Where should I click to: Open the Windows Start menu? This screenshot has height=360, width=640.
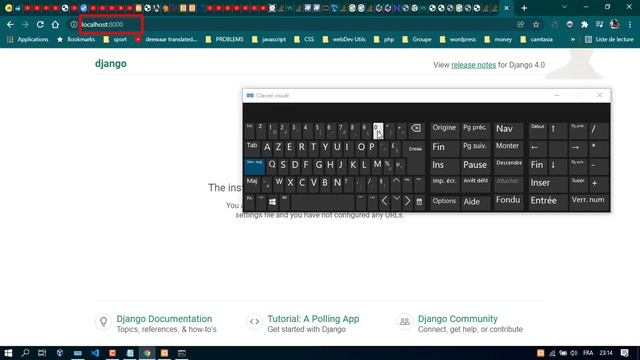click(x=8, y=353)
